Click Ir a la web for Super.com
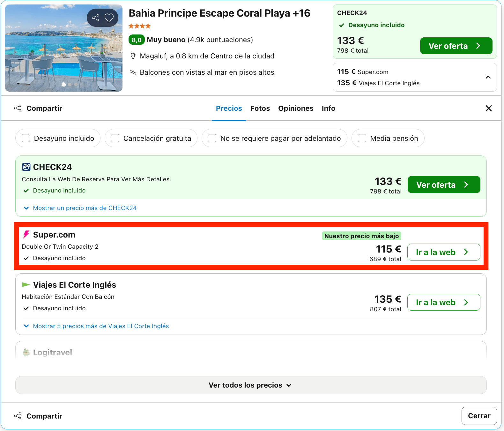This screenshot has height=431, width=504. tap(444, 252)
